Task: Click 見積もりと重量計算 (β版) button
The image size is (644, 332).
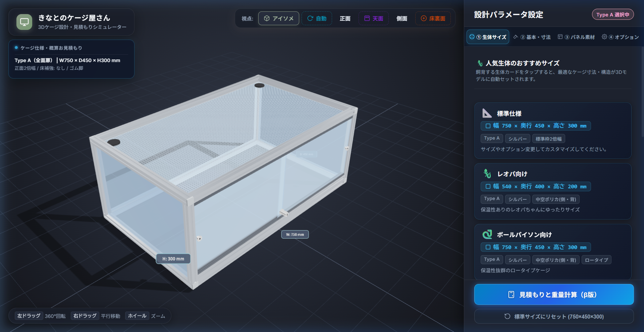Action: tap(554, 294)
